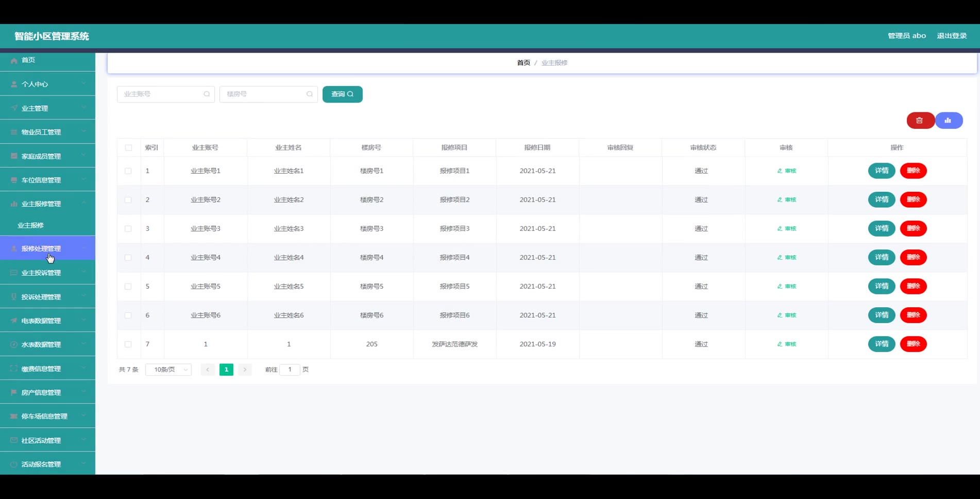Check the checkbox for row 业主账号2
Screen dimensions: 980x499
point(128,199)
